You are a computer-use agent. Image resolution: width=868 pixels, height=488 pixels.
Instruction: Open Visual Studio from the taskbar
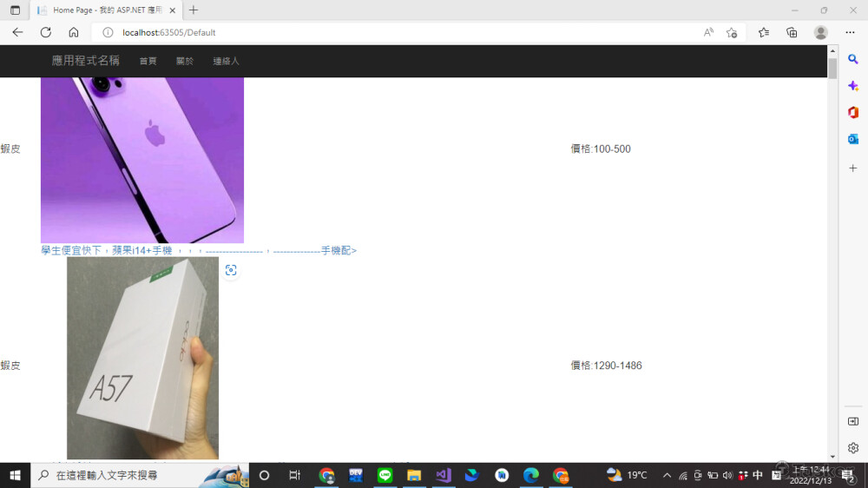(443, 475)
